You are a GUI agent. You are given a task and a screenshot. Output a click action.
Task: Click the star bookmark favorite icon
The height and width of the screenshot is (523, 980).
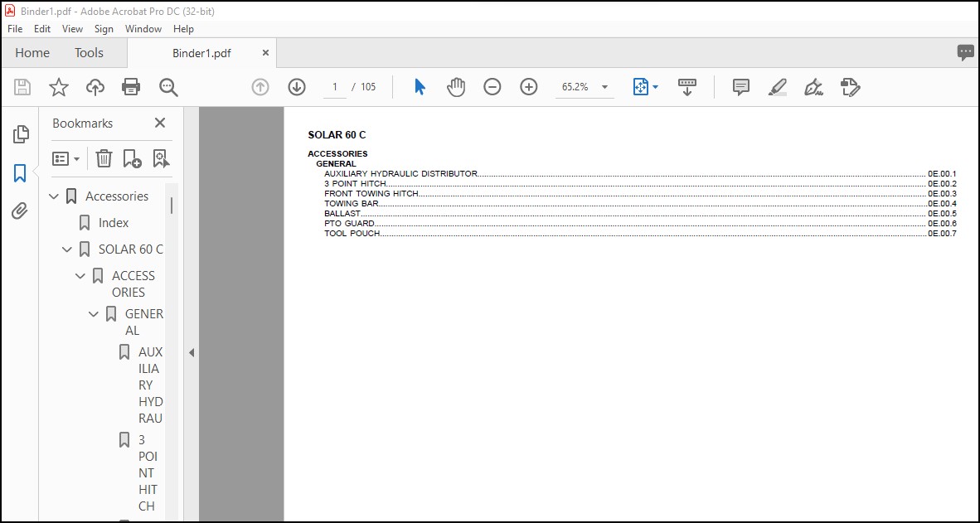59,87
